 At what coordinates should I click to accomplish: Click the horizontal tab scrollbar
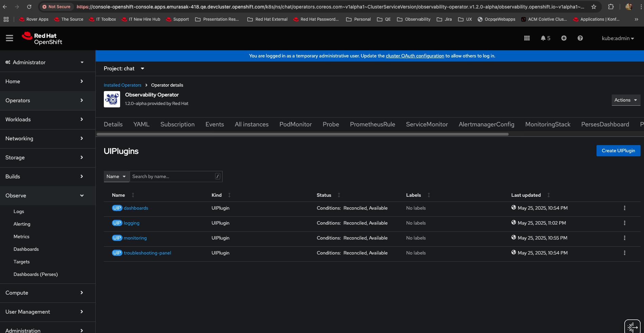click(302, 134)
